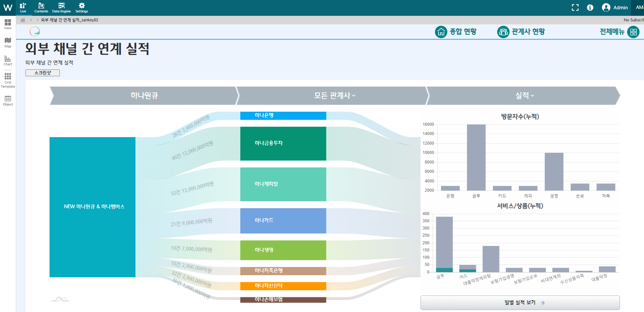Click the 금투 bar in 서비스/상품 chart
Viewport: 644px width, 312px height.
pos(444,244)
